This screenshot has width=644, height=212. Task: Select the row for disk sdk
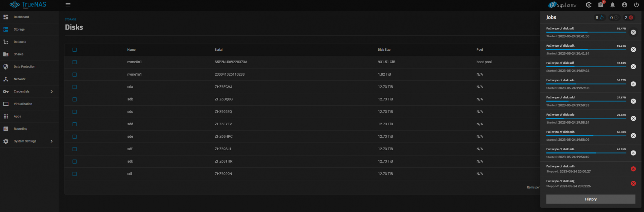tap(302, 162)
